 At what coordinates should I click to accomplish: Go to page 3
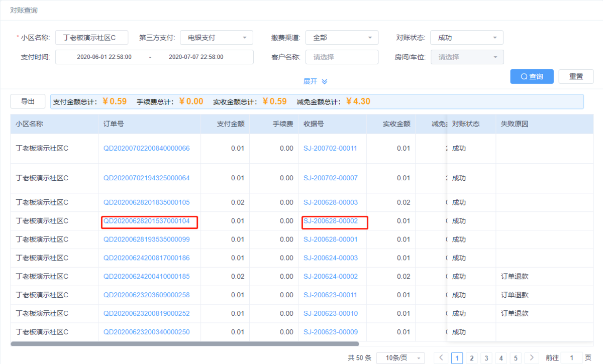[486, 358]
